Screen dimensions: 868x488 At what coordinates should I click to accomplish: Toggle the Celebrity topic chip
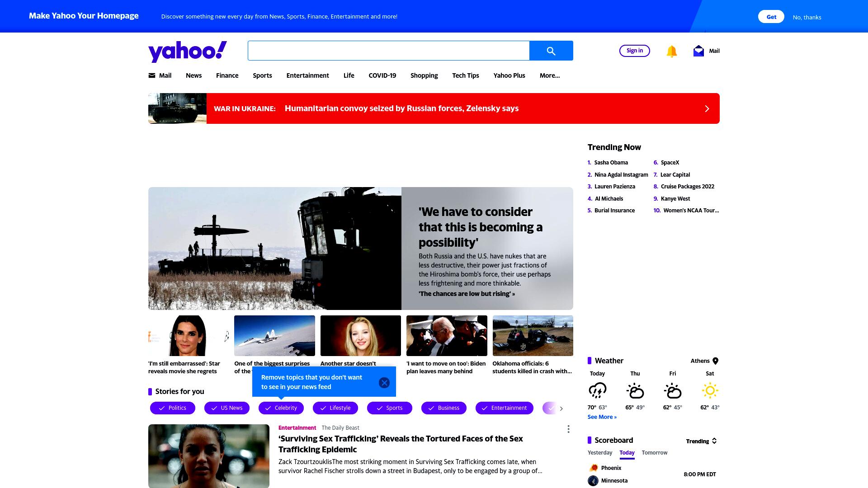coord(281,408)
